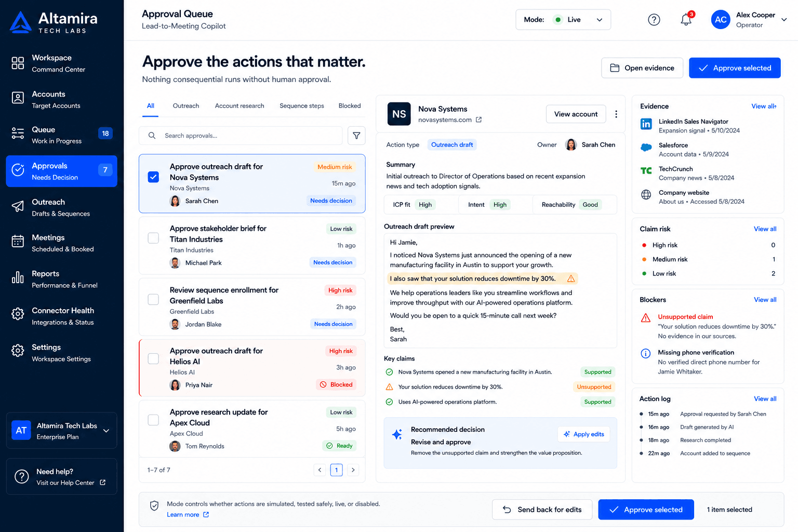Click LinkedIn Sales Navigator evidence icon
Image resolution: width=798 pixels, height=532 pixels.
pyautogui.click(x=646, y=124)
